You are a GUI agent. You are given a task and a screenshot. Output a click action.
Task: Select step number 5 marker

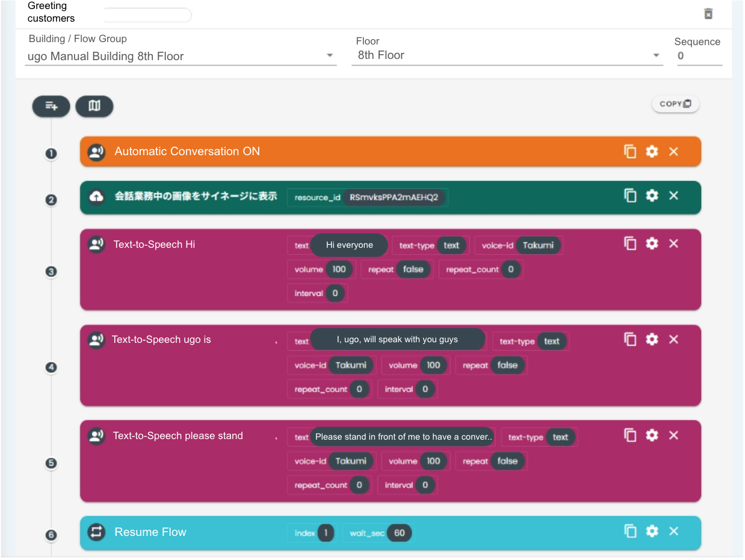pos(51,463)
